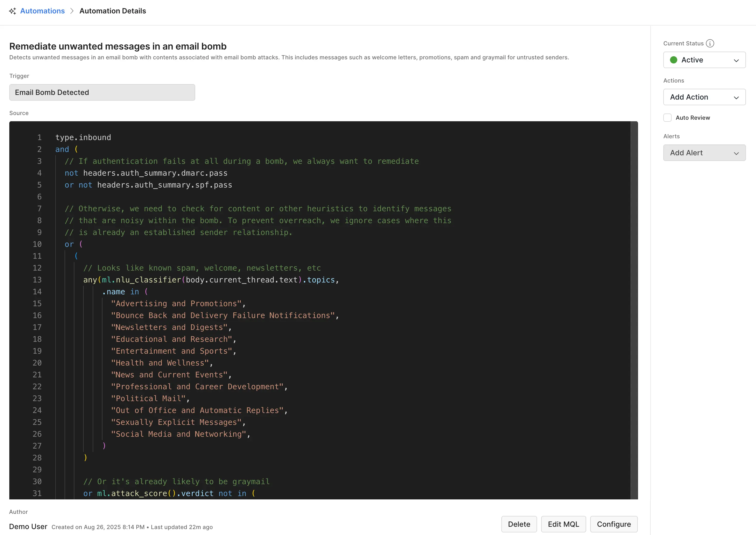
Task: Open the Current Status Active dropdown
Action: [704, 60]
